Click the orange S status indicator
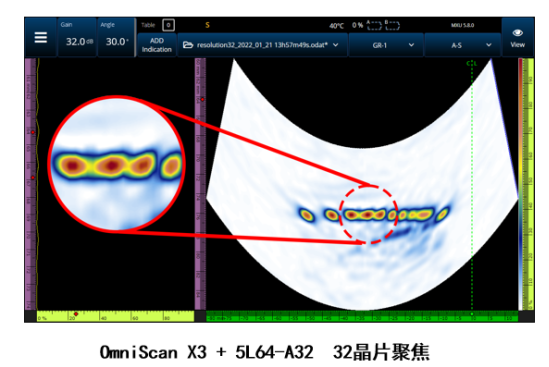549x367 pixels. pyautogui.click(x=207, y=25)
